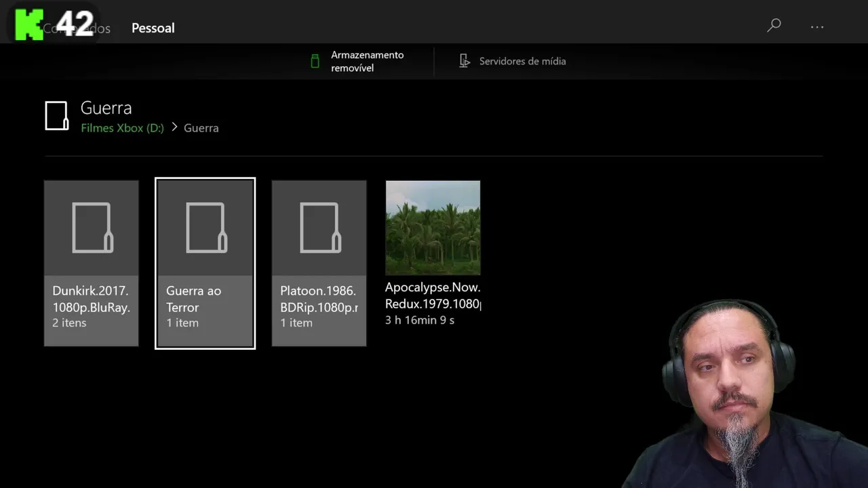Click the 3 h 16min 9 s duration
Viewport: 868px width, 488px height.
tap(420, 320)
